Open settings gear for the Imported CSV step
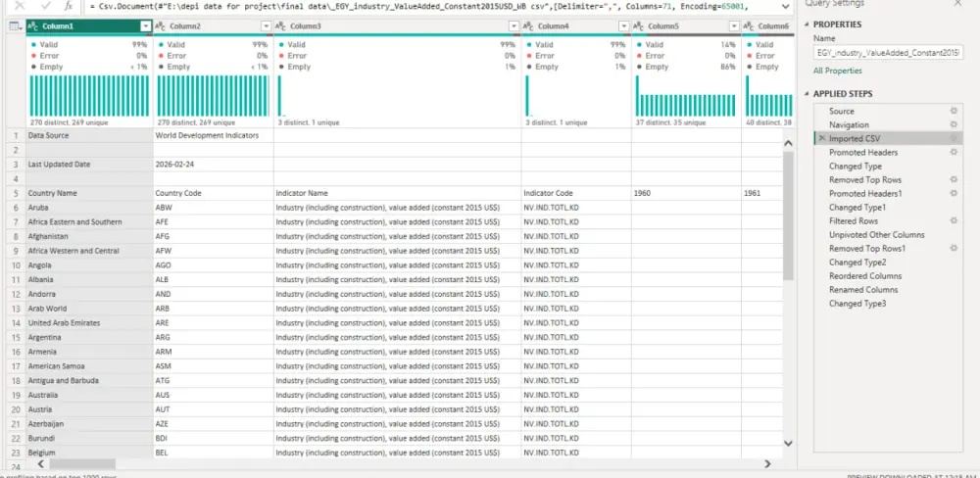980x478 pixels. [954, 138]
